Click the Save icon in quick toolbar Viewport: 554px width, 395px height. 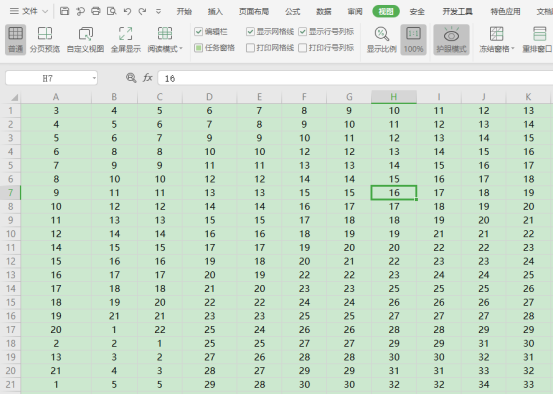(64, 11)
